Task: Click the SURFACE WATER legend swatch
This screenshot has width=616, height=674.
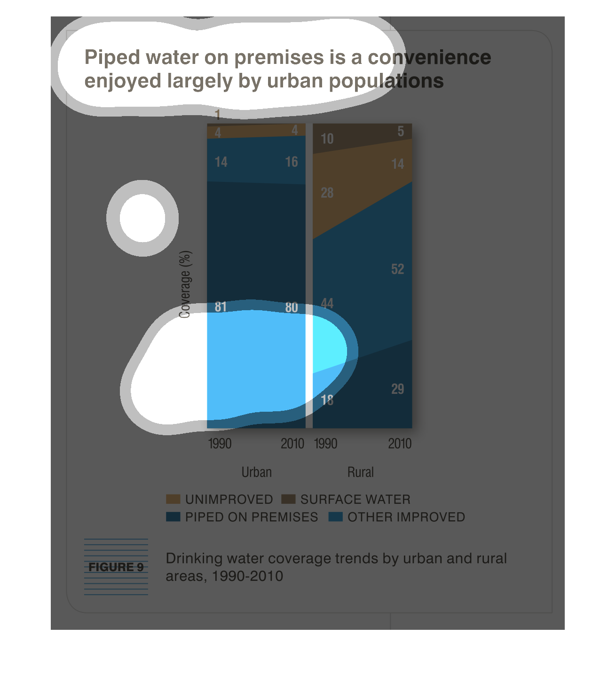Action: click(288, 499)
